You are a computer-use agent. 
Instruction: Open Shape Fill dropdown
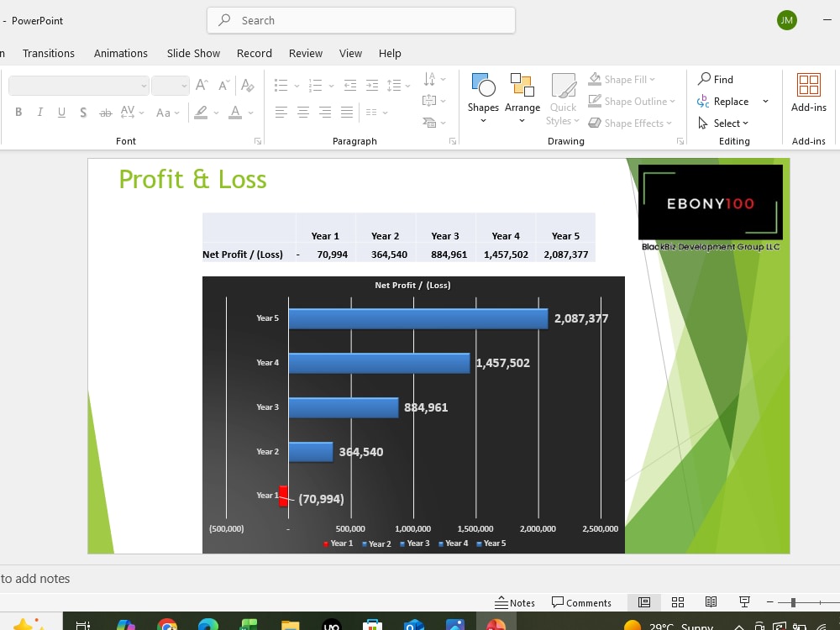click(622, 79)
